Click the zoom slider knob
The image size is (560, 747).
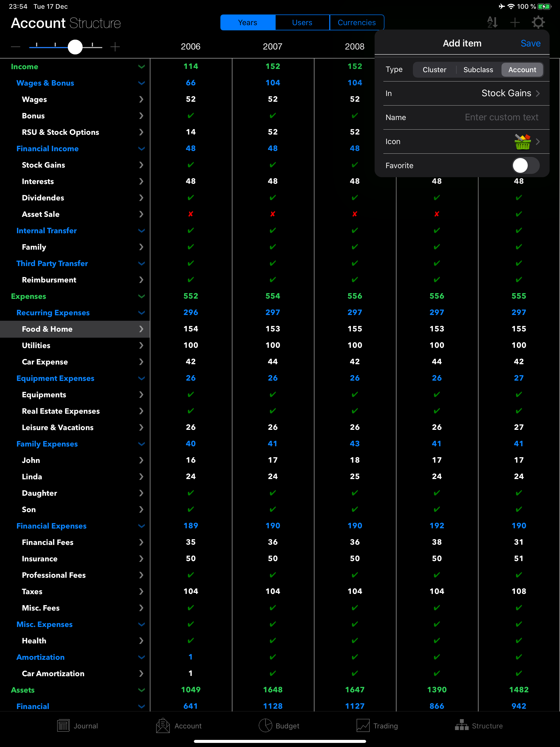click(x=75, y=47)
